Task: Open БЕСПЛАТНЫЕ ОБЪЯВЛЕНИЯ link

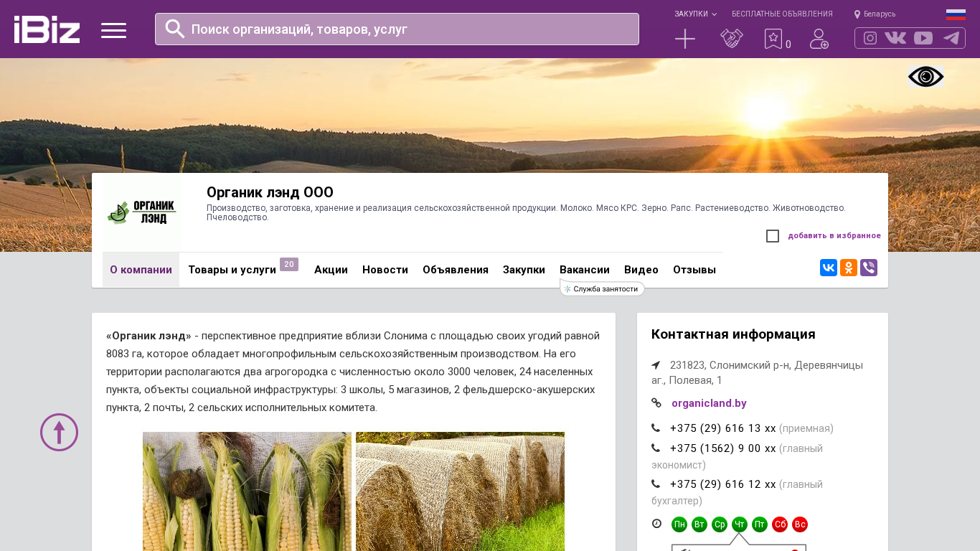Action: click(x=782, y=14)
